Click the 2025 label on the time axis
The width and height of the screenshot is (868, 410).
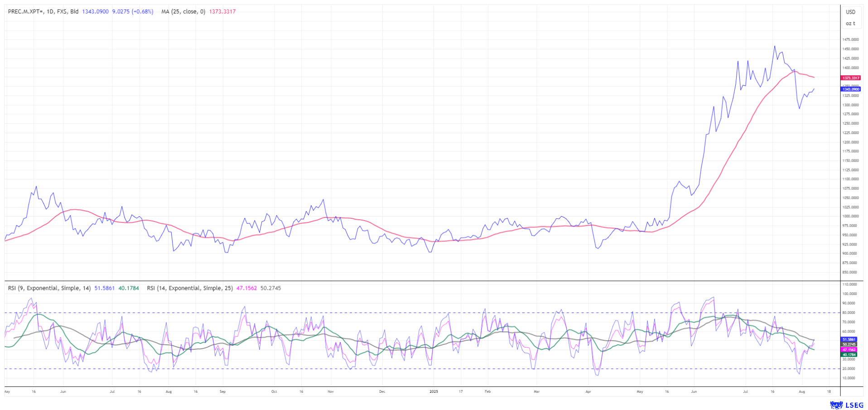click(x=434, y=391)
